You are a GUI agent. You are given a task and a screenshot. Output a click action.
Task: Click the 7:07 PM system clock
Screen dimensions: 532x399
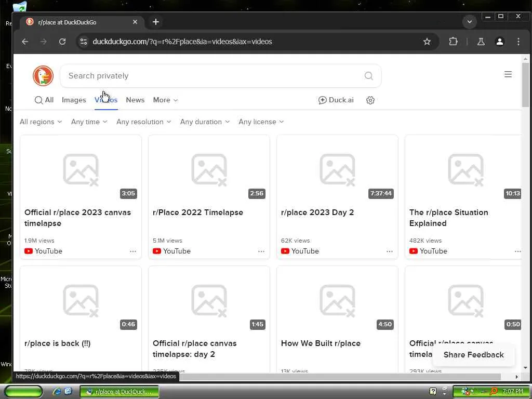click(513, 391)
